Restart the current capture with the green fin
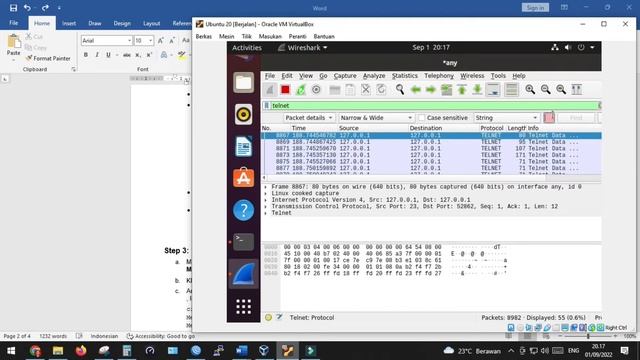Image resolution: width=640 pixels, height=360 pixels. coord(301,89)
